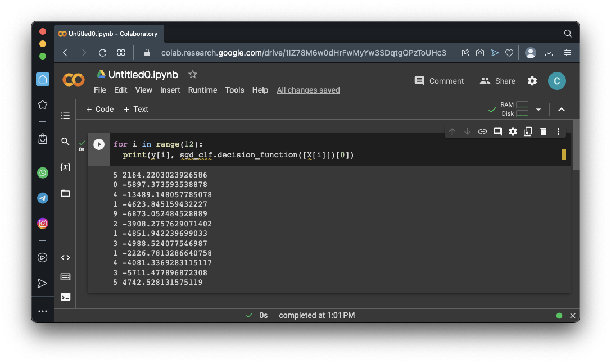Mirror cell in tab icon
The height and width of the screenshot is (364, 611).
click(x=528, y=131)
